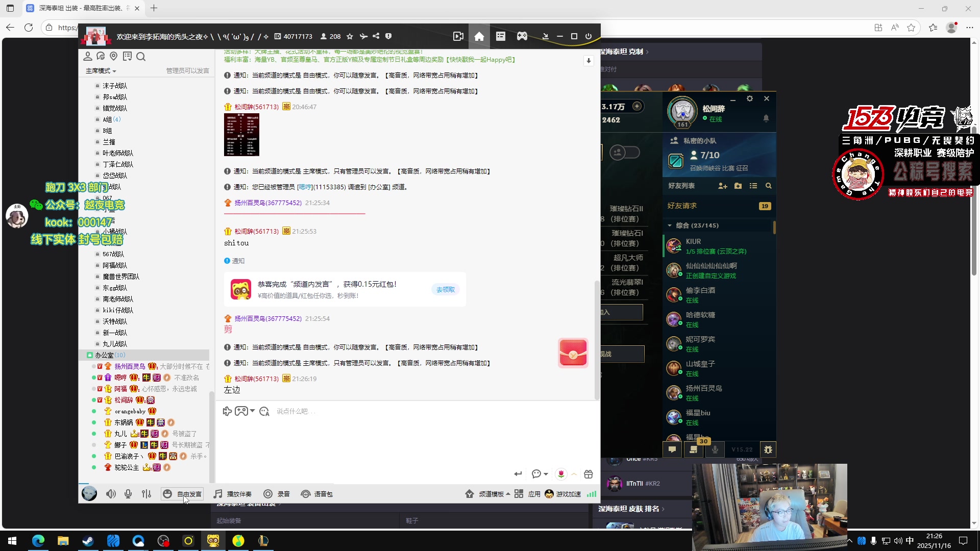Click the 去领取 claim button
The image size is (980, 551).
click(x=445, y=289)
